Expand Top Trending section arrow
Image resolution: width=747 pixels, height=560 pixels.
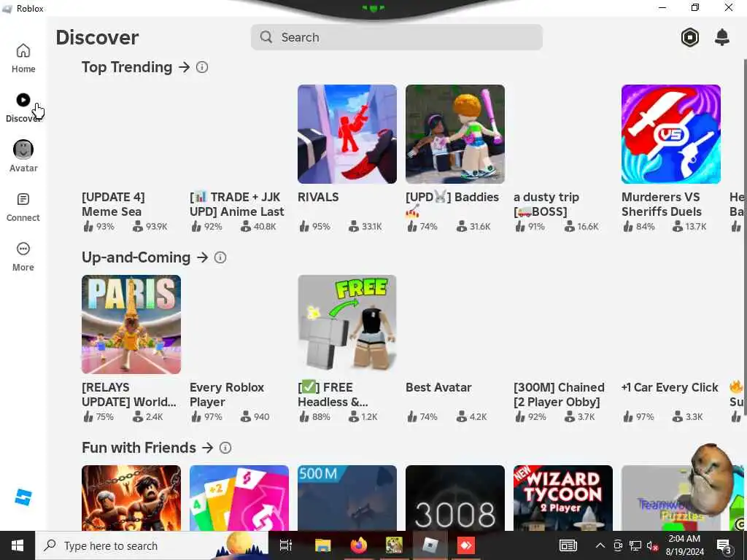click(184, 67)
